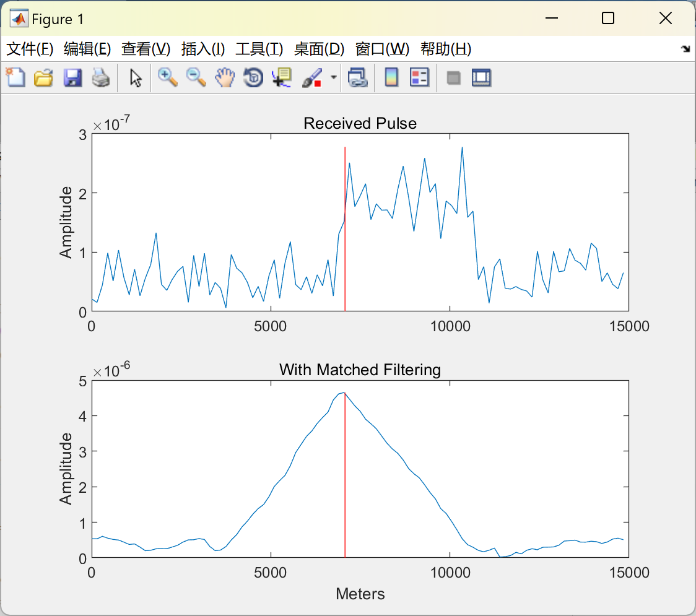The height and width of the screenshot is (616, 696).
Task: Activate the Zoom In magnifier tool
Action: 167,77
